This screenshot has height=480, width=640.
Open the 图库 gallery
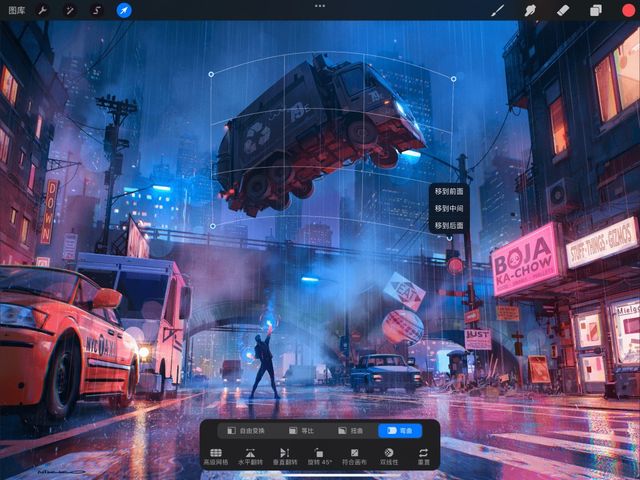pos(17,10)
